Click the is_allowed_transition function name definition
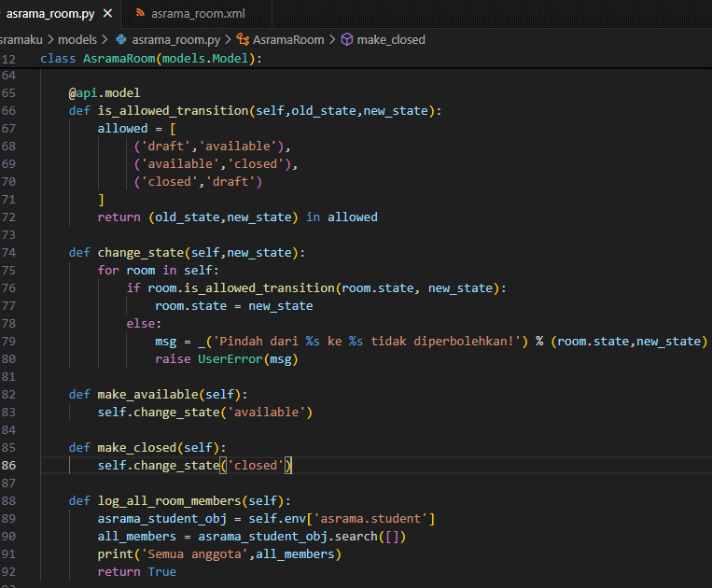Viewport: 712px width, 588px height. tap(173, 111)
